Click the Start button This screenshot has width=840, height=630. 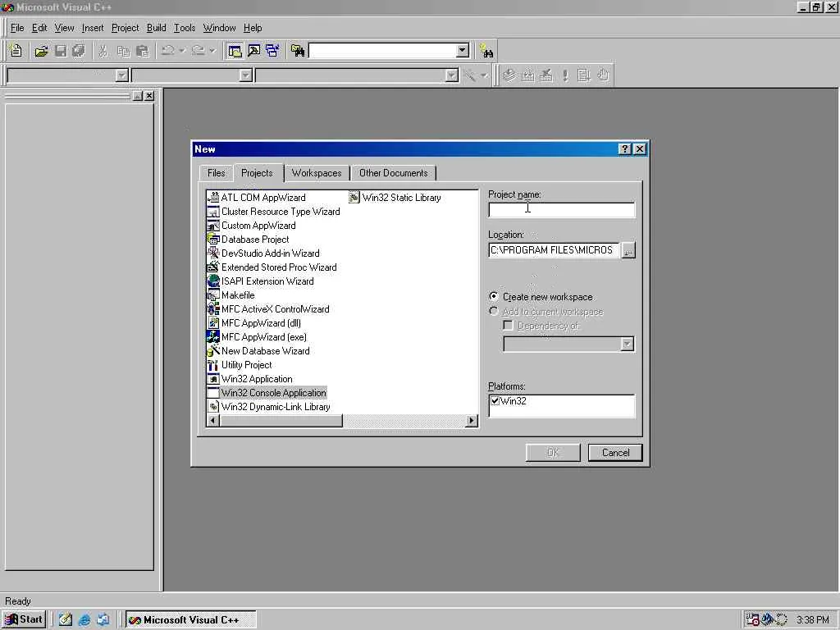coord(24,620)
